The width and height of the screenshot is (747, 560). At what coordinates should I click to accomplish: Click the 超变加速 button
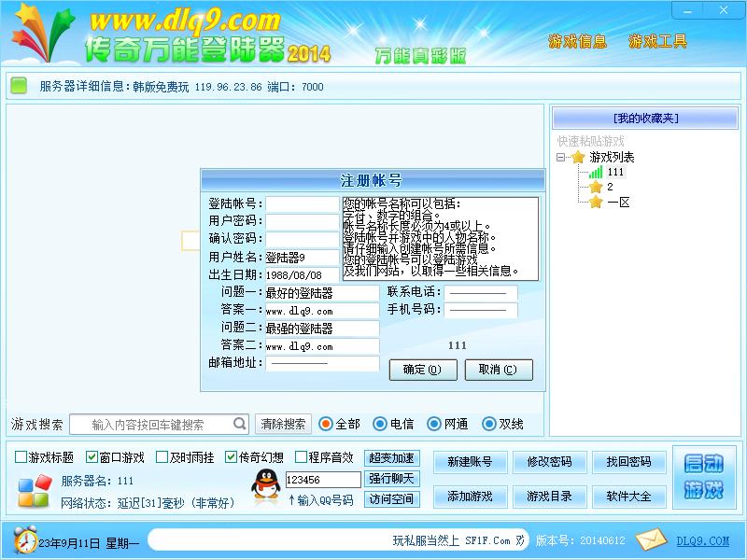coord(391,458)
